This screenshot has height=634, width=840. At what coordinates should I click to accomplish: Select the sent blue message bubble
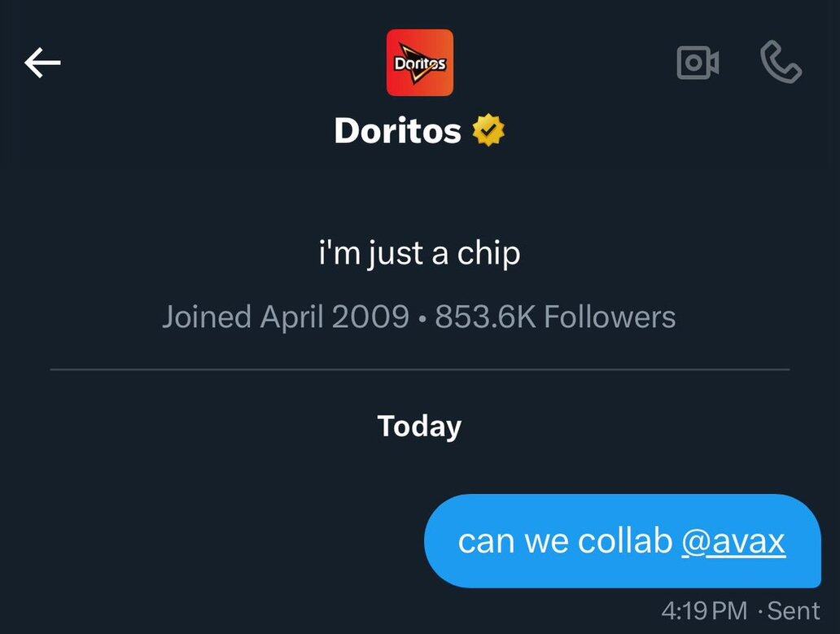623,541
